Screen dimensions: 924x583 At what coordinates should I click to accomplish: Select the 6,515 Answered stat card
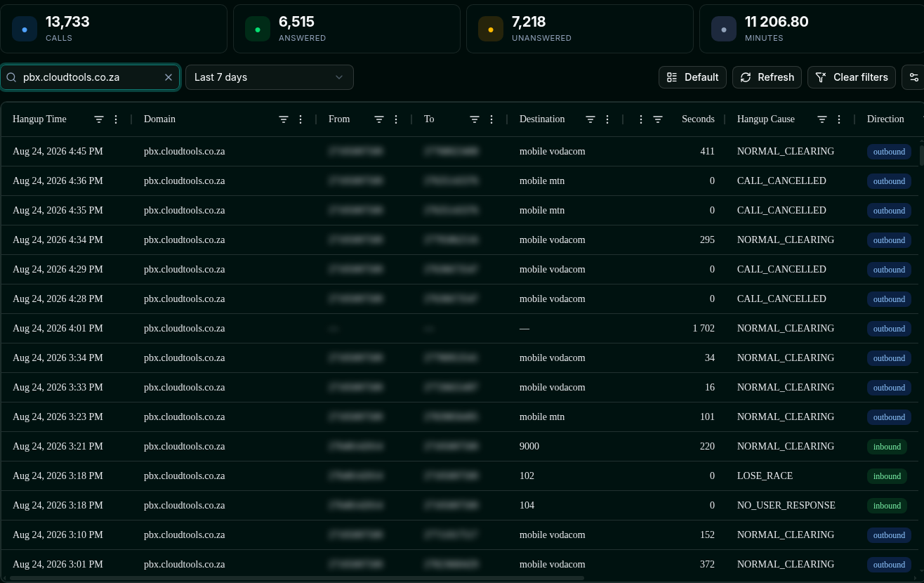click(x=347, y=29)
